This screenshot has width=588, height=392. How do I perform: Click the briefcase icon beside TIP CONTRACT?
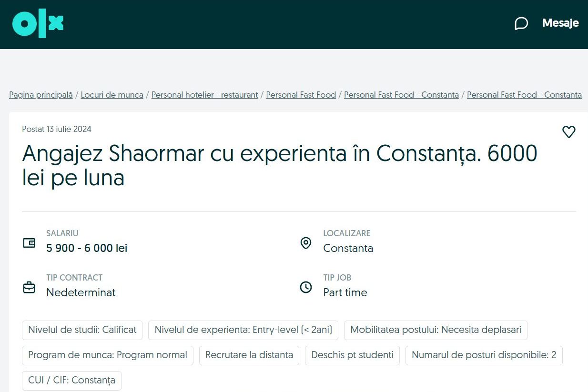coord(29,287)
